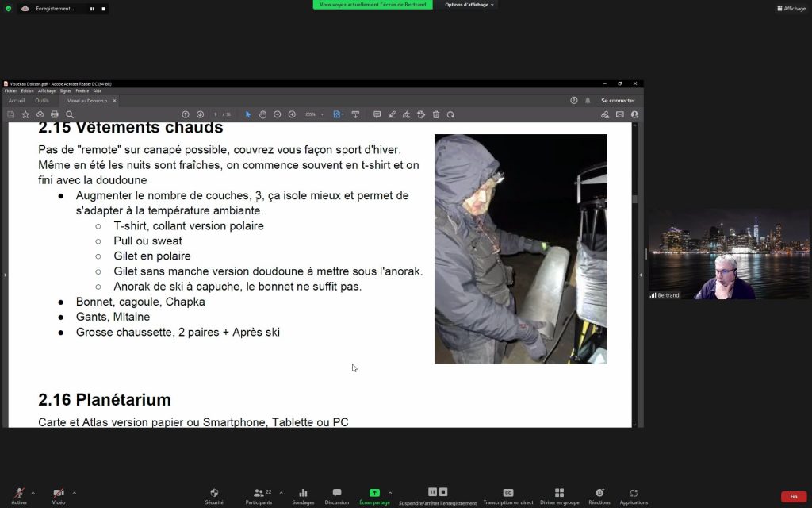The image size is (812, 508).
Task: Go to next page arrow
Action: [x=200, y=114]
